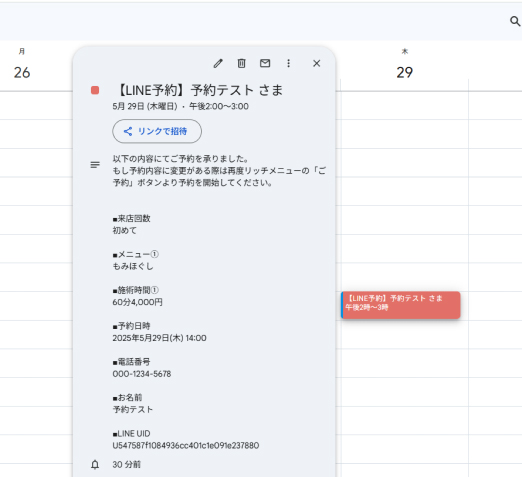Close the event details popup
The width and height of the screenshot is (522, 477).
pos(317,63)
